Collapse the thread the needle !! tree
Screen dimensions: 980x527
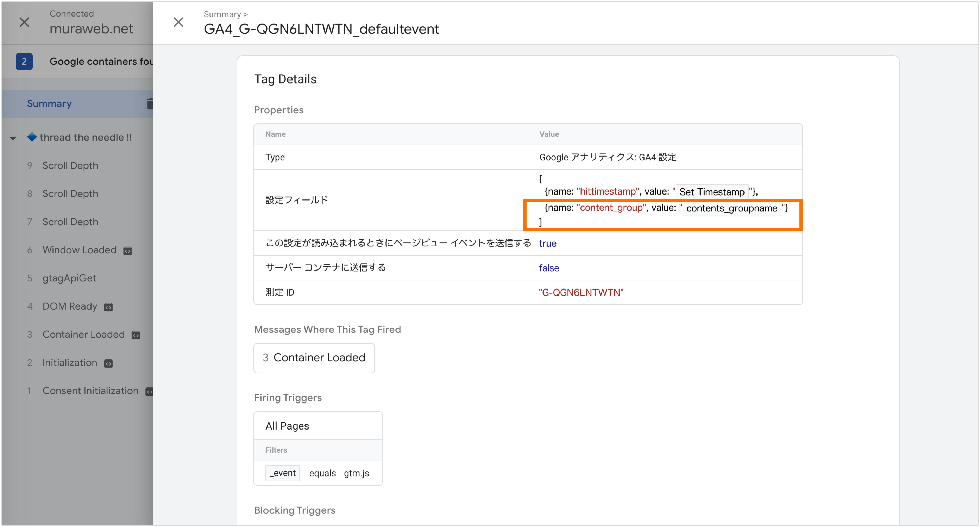tap(13, 138)
